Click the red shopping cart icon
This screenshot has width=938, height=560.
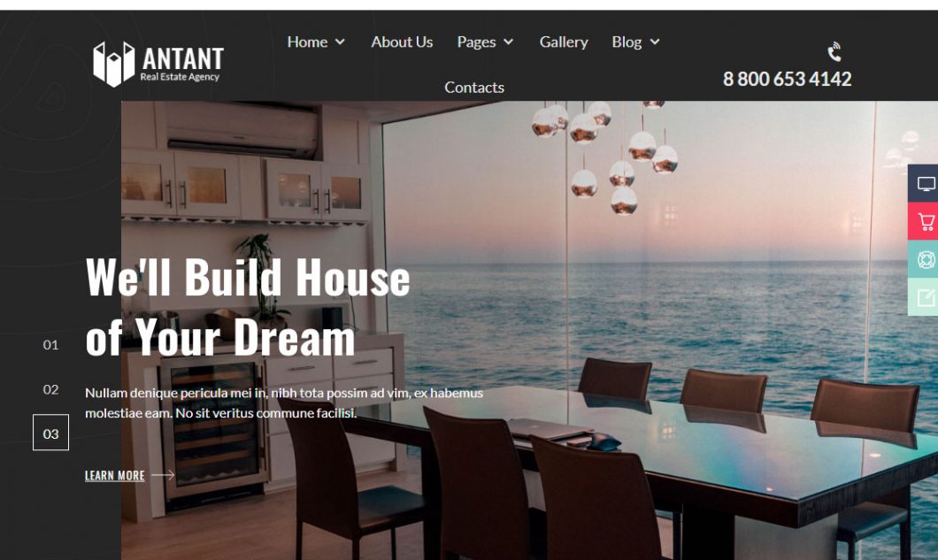(x=926, y=221)
